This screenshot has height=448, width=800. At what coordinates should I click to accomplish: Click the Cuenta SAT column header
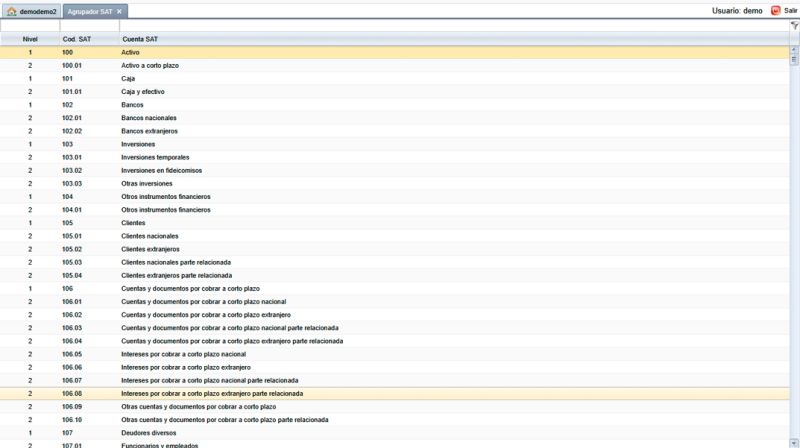coord(454,39)
